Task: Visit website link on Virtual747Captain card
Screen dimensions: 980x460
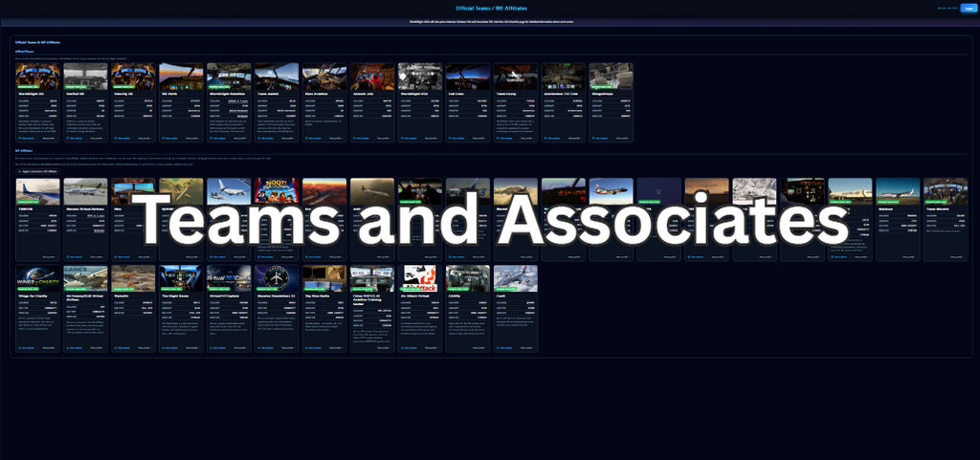Action: [x=218, y=348]
